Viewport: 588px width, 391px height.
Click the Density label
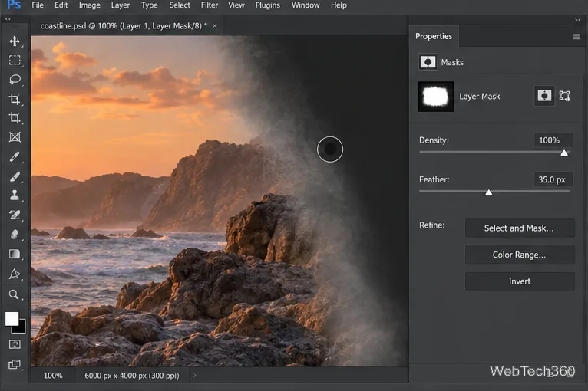(x=434, y=140)
